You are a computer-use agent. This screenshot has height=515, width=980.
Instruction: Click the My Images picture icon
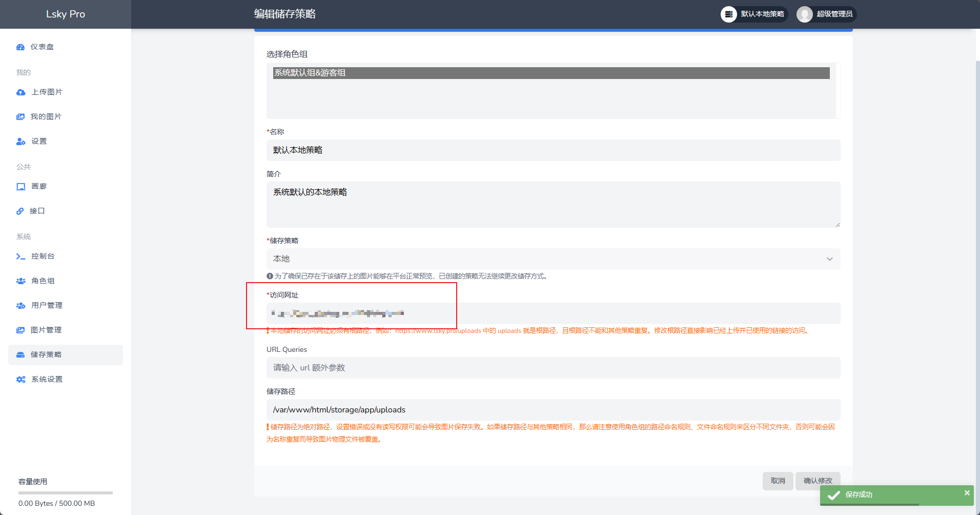coord(21,117)
